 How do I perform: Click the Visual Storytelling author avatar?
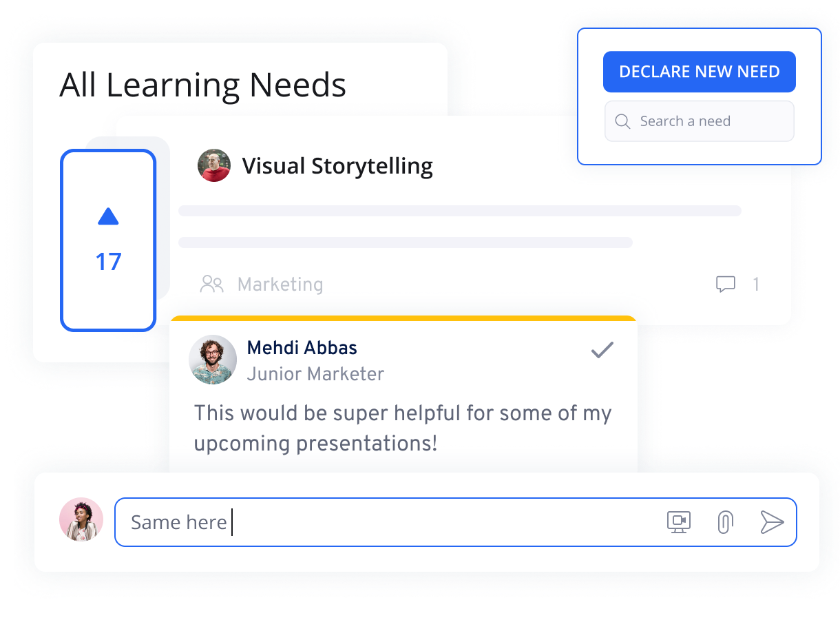pos(214,166)
